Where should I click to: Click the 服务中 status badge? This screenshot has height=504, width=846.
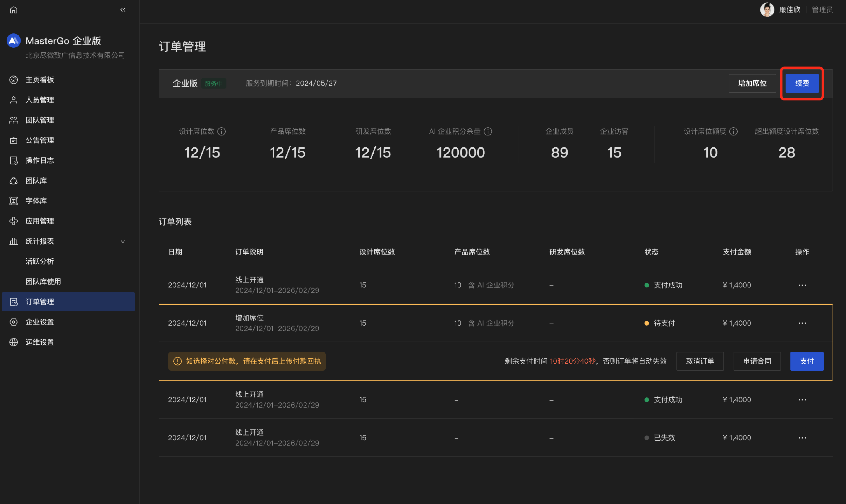click(214, 84)
